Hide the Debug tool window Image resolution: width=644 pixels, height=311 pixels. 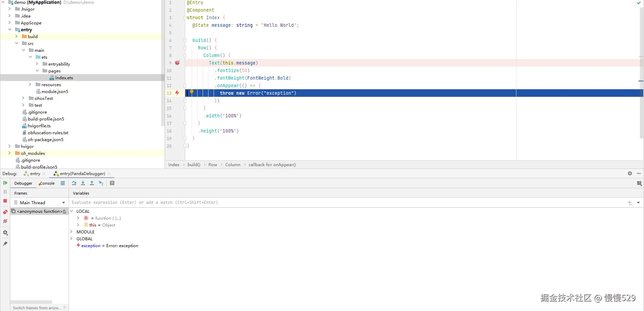[x=639, y=174]
